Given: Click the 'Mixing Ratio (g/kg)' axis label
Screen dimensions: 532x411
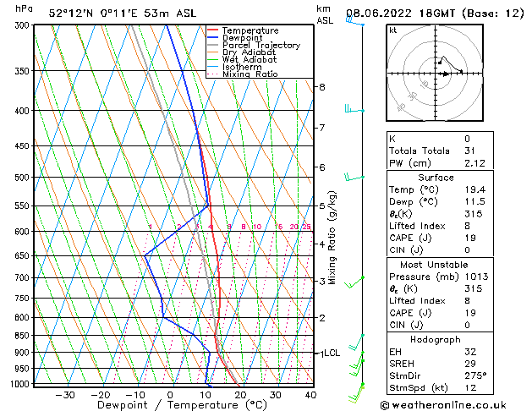Looking at the screenshot, I should coord(332,238).
